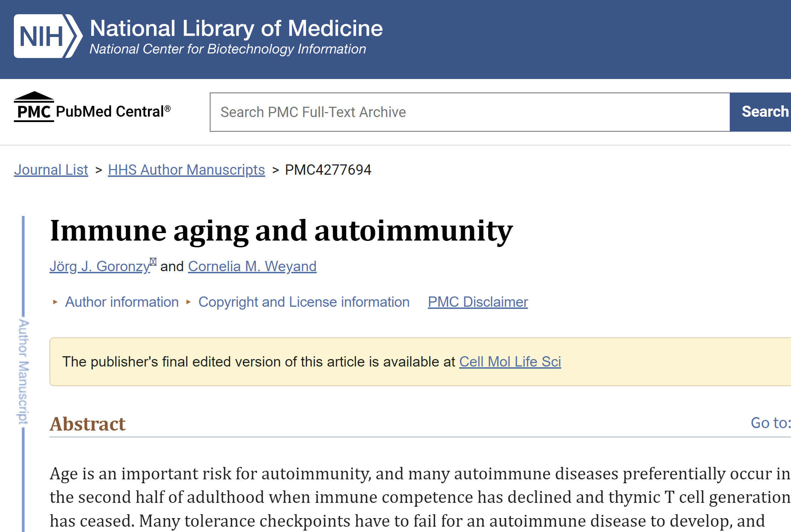This screenshot has width=791, height=532.
Task: Click the PMC PubMed Central logo
Action: (x=92, y=107)
